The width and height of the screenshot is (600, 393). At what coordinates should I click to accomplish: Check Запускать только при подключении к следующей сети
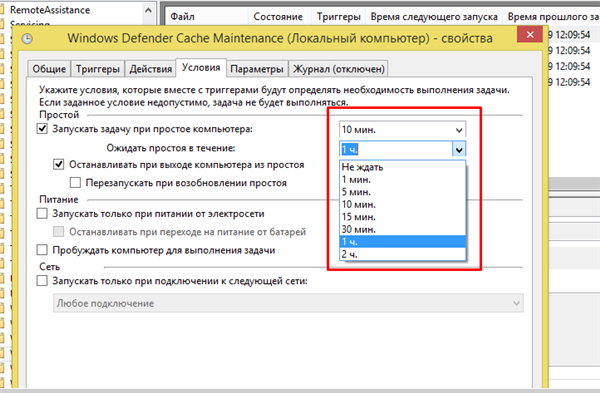42,281
